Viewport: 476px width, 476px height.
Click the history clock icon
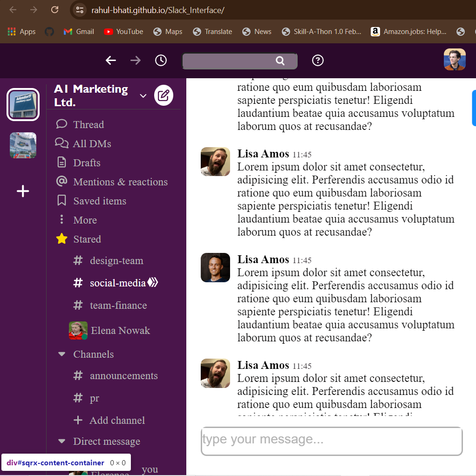(x=161, y=61)
